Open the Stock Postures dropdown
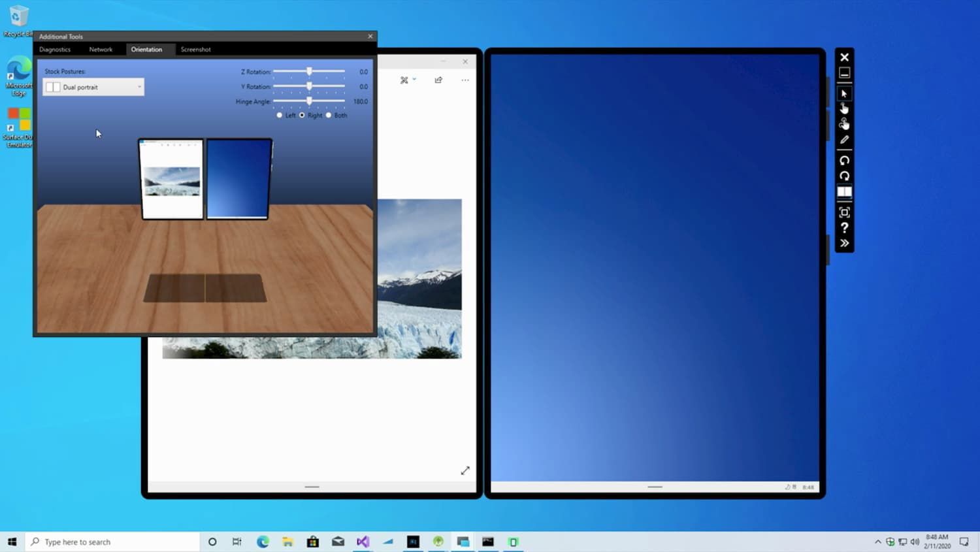 [x=93, y=86]
